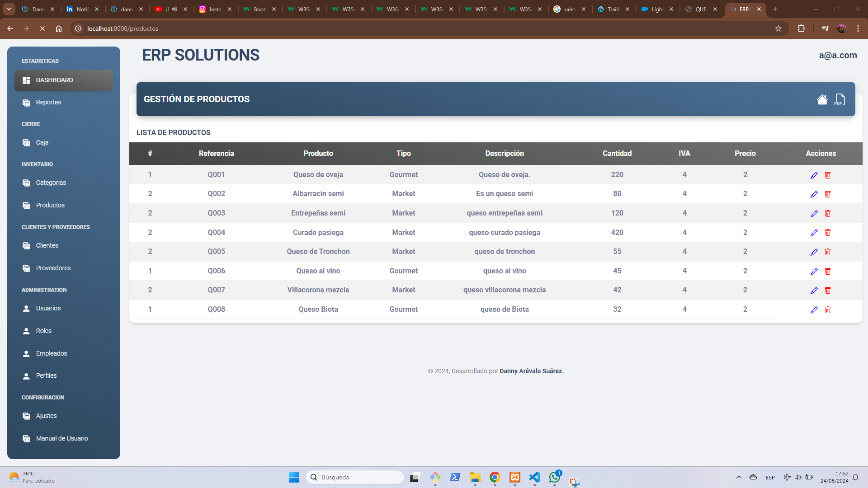Open the tab search dropdown arrow
The height and width of the screenshot is (488, 868).
point(9,9)
